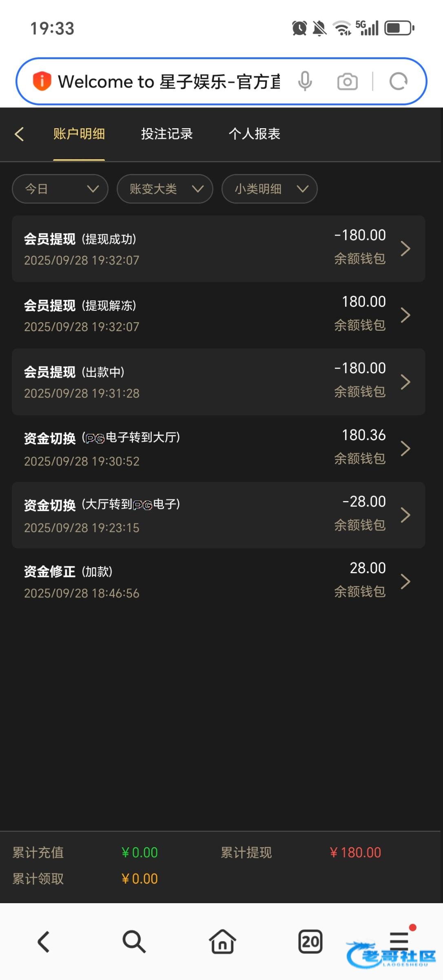This screenshot has height=980, width=443.
Task: Open the 今日 date filter dropdown
Action: (x=60, y=189)
